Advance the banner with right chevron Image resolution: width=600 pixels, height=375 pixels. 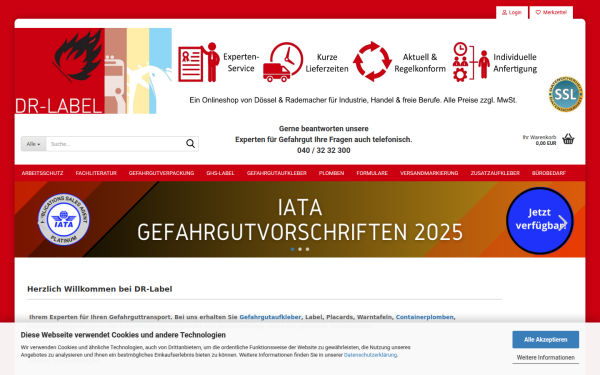point(562,223)
